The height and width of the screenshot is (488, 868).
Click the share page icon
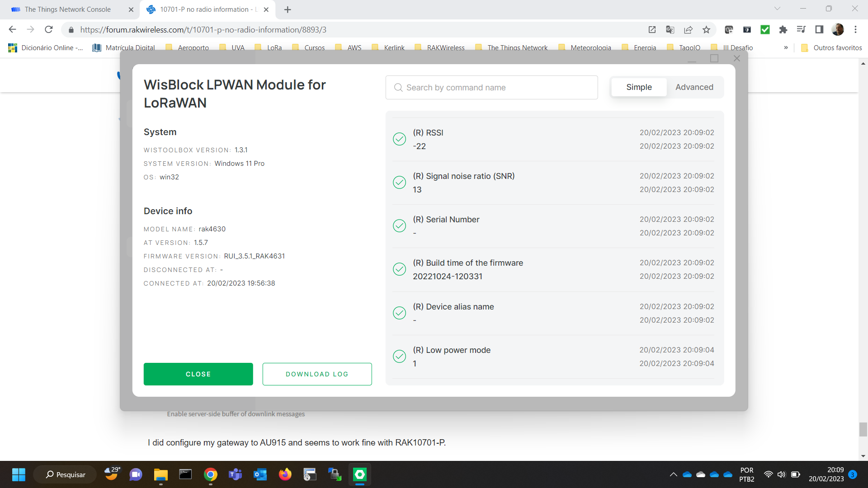click(688, 30)
